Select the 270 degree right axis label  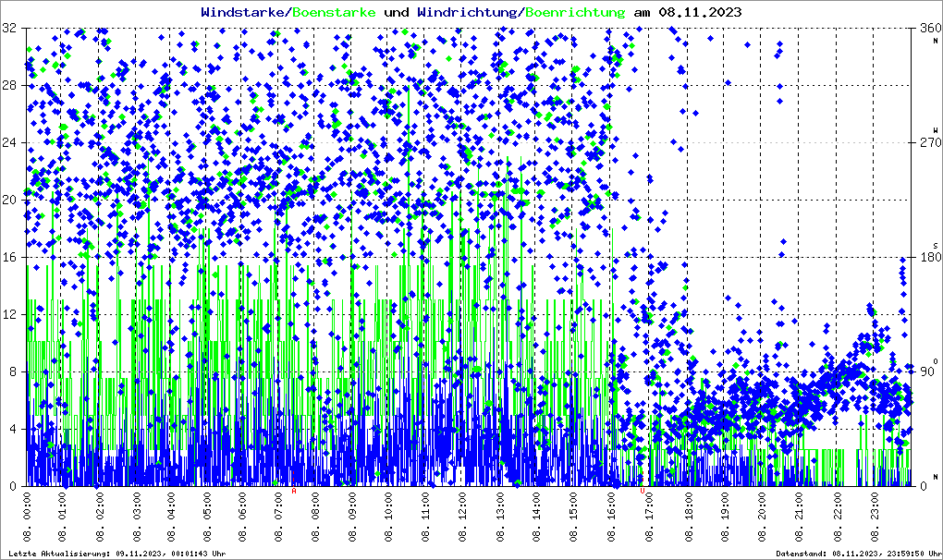click(927, 143)
